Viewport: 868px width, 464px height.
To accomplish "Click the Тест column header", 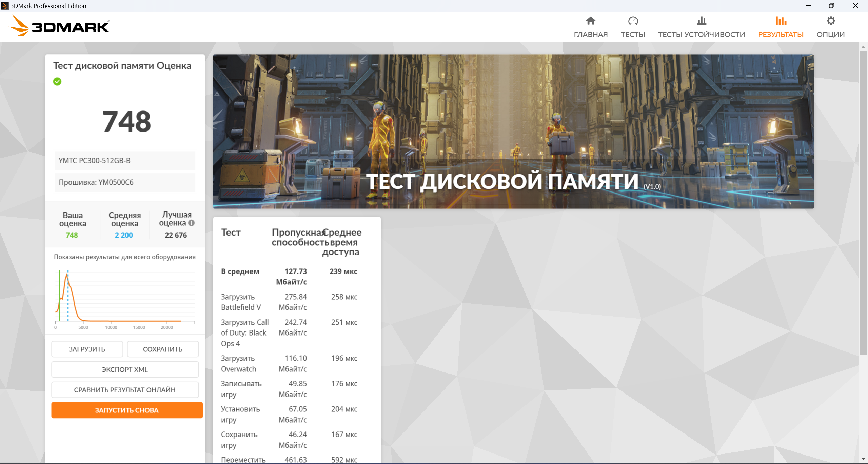I will click(231, 233).
